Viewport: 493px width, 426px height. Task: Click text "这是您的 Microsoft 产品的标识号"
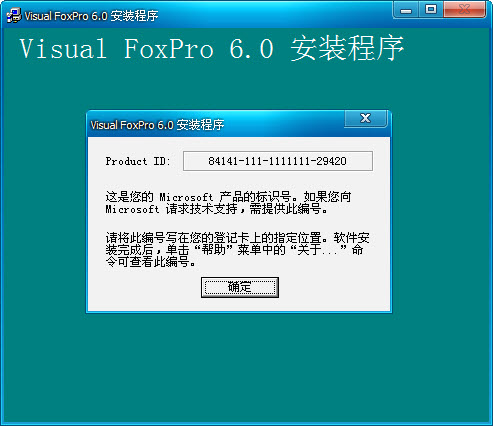pos(198,197)
